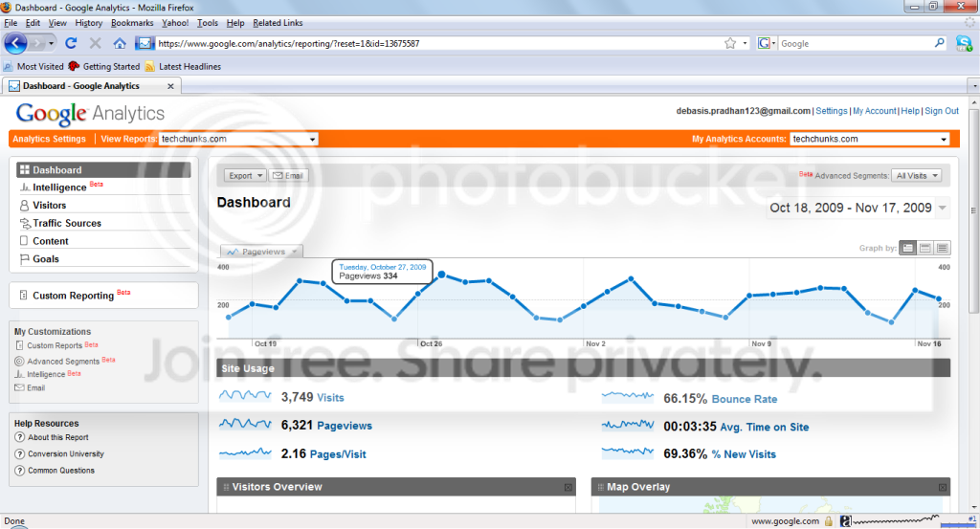
Task: Open the Tools menu
Action: [208, 23]
